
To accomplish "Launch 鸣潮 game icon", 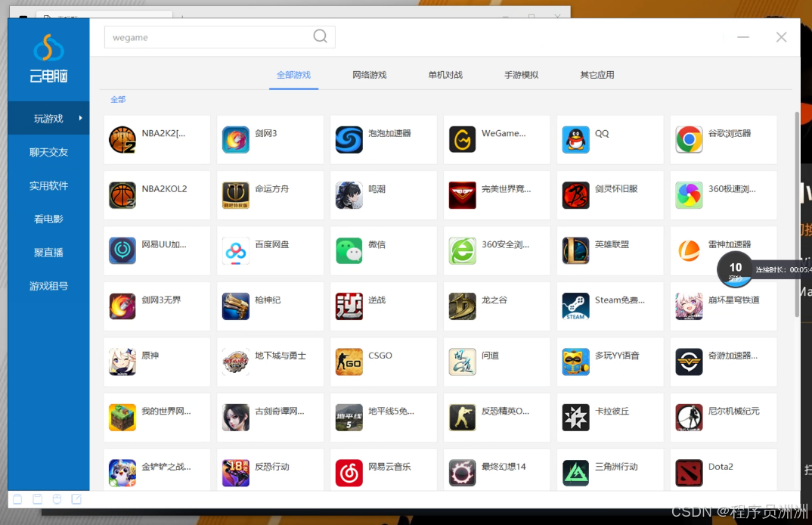I will coord(349,195).
